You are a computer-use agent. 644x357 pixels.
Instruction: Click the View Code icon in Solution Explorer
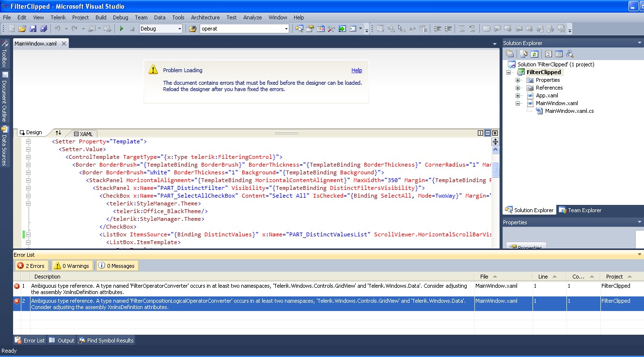tap(549, 54)
